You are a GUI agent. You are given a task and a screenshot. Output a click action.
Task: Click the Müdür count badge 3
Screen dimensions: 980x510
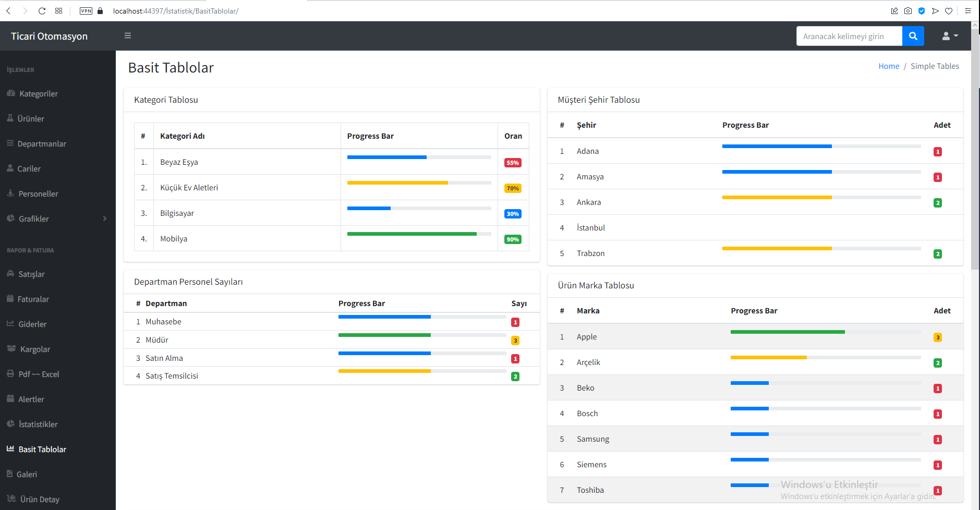coord(515,341)
